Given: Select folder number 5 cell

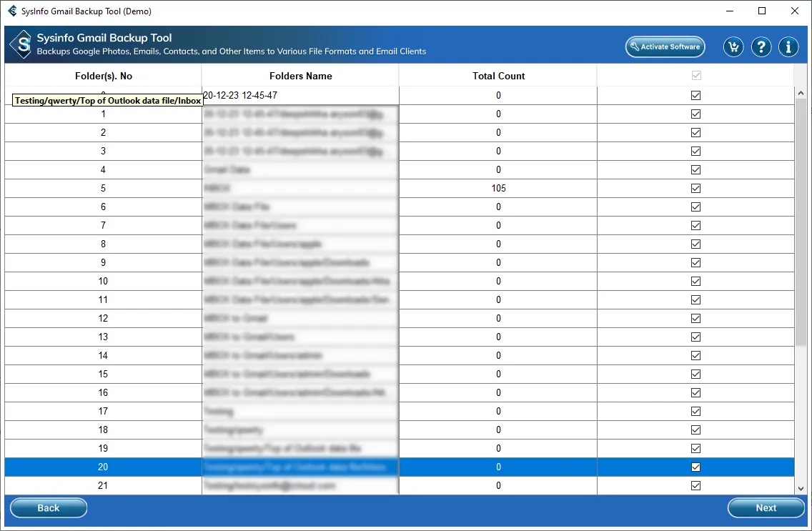Looking at the screenshot, I should [x=103, y=189].
